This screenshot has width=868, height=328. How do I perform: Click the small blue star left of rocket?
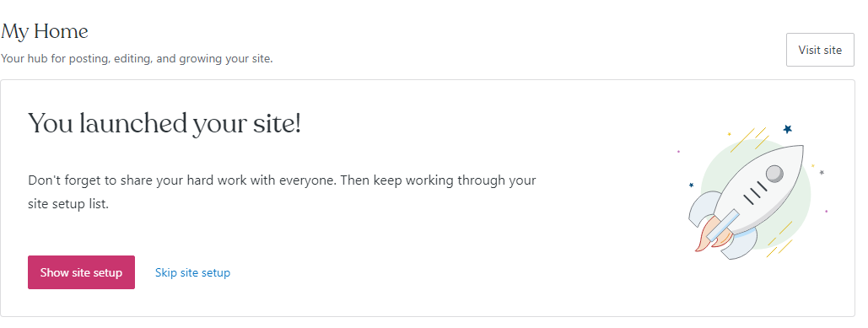click(x=691, y=185)
